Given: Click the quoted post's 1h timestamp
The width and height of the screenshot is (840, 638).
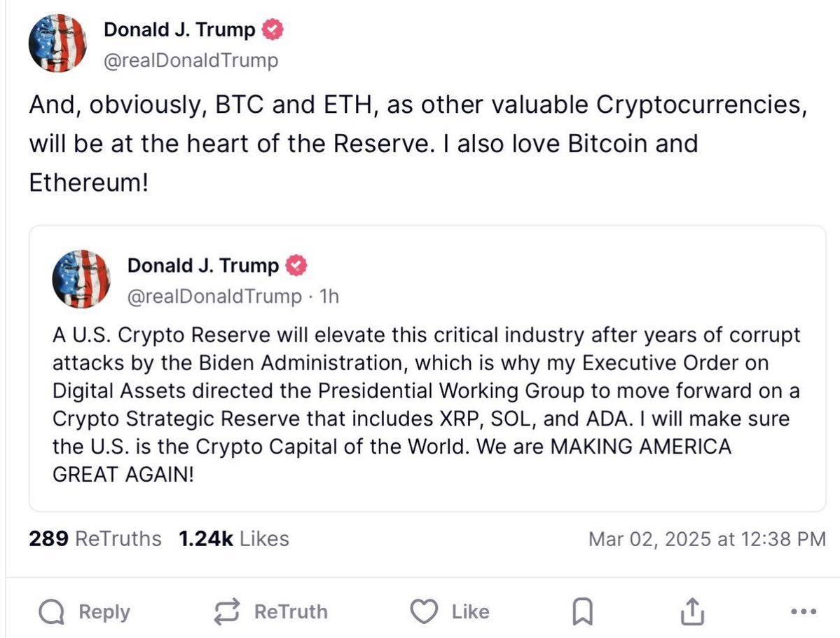Looking at the screenshot, I should pos(329,297).
